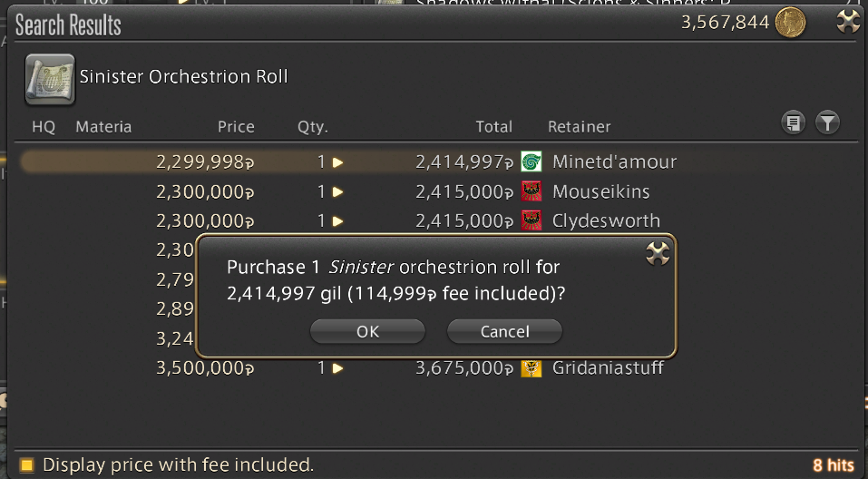Click Minetd'amour's green city-state icon
The image size is (868, 479).
532,161
